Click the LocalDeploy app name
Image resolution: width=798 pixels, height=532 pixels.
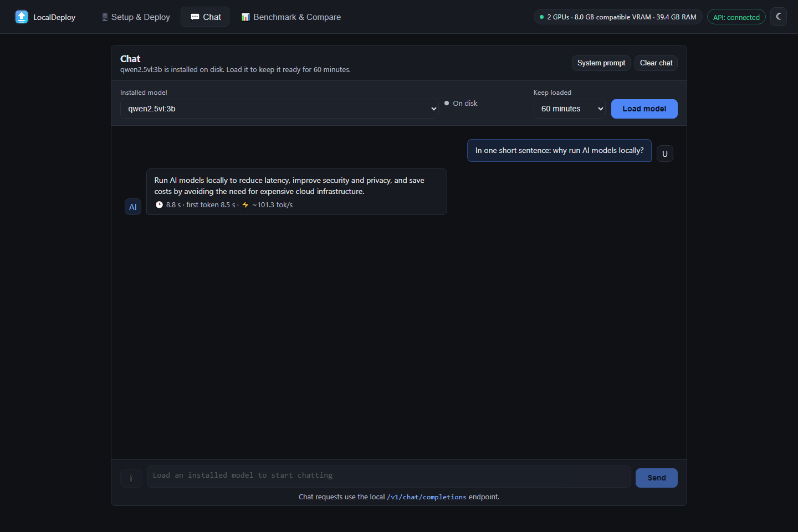pos(54,17)
